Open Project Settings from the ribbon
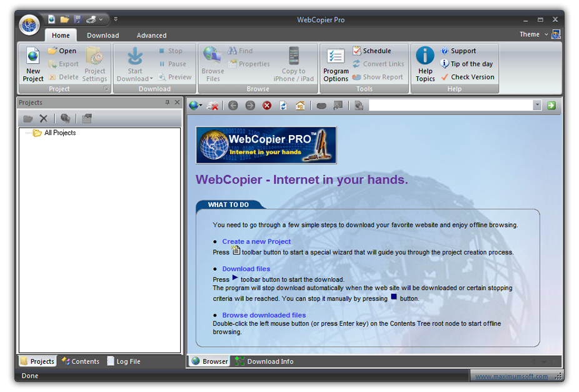 click(94, 64)
